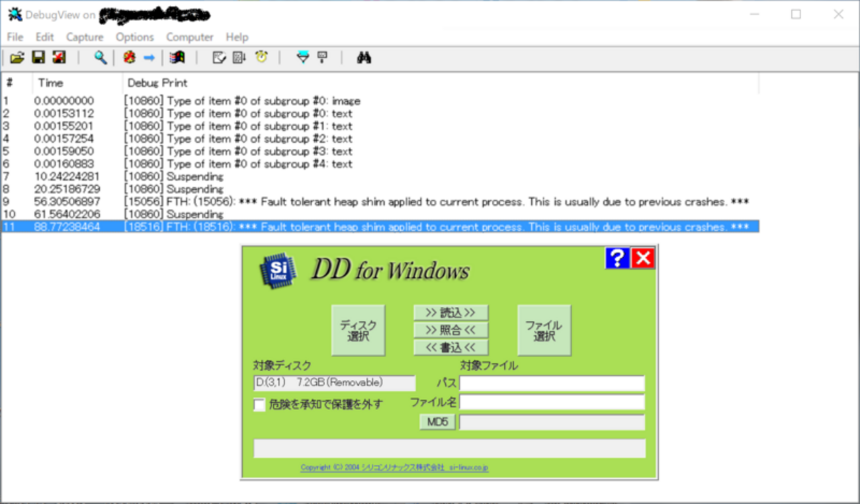Open the Filter/Highlight funnel icon
The width and height of the screenshot is (860, 504).
(x=302, y=58)
